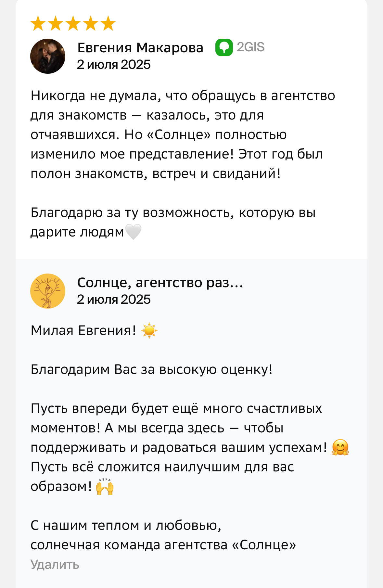Click the signature line "солнечная команда агентства «Солнце»"
383x588 pixels.
[x=163, y=545]
